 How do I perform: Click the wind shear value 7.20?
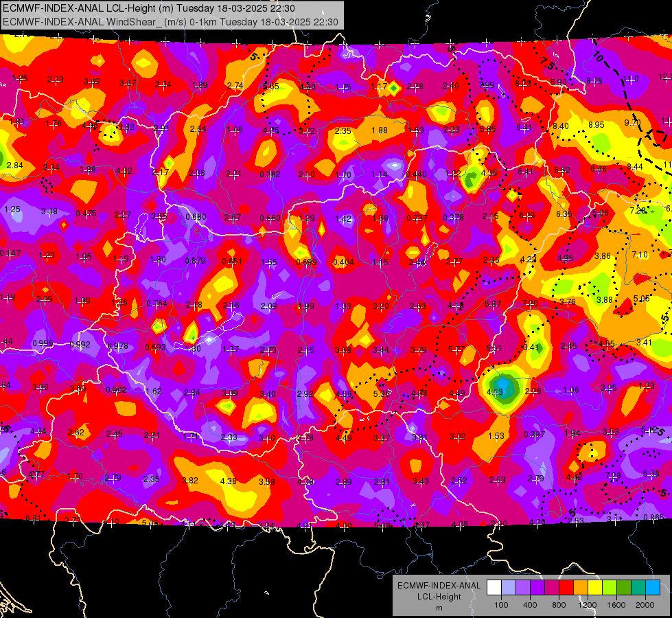[x=530, y=304]
